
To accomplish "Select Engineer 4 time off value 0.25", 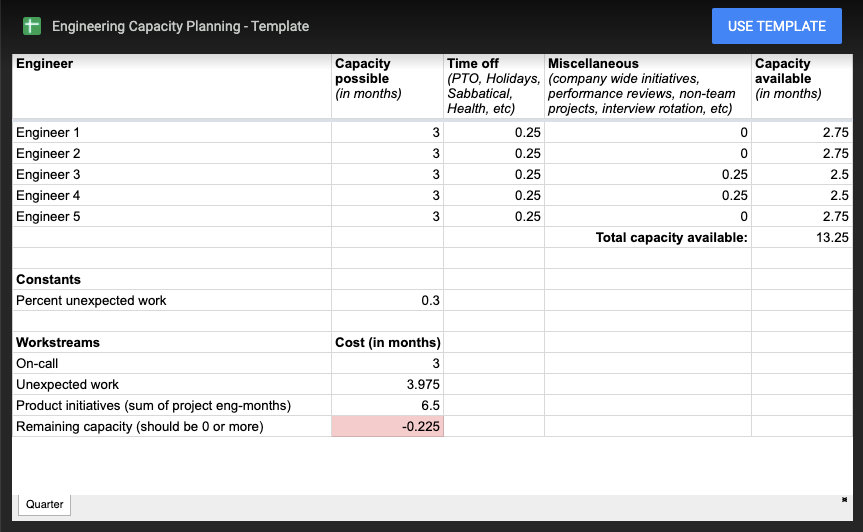I will [494, 195].
